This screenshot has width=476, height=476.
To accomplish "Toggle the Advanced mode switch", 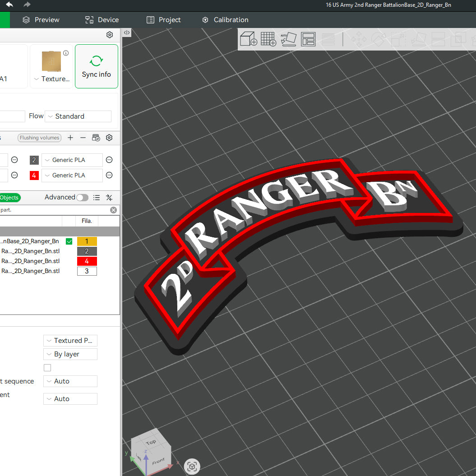I will point(82,197).
